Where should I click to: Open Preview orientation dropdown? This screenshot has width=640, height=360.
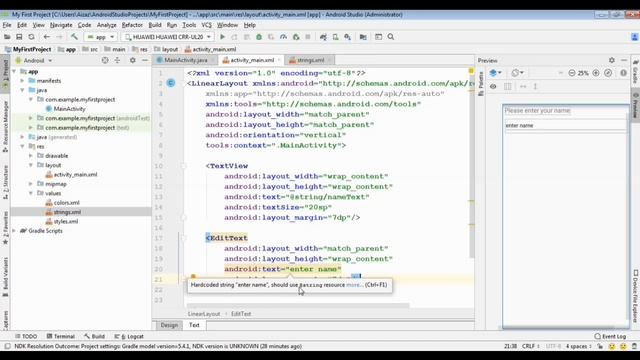click(x=517, y=73)
